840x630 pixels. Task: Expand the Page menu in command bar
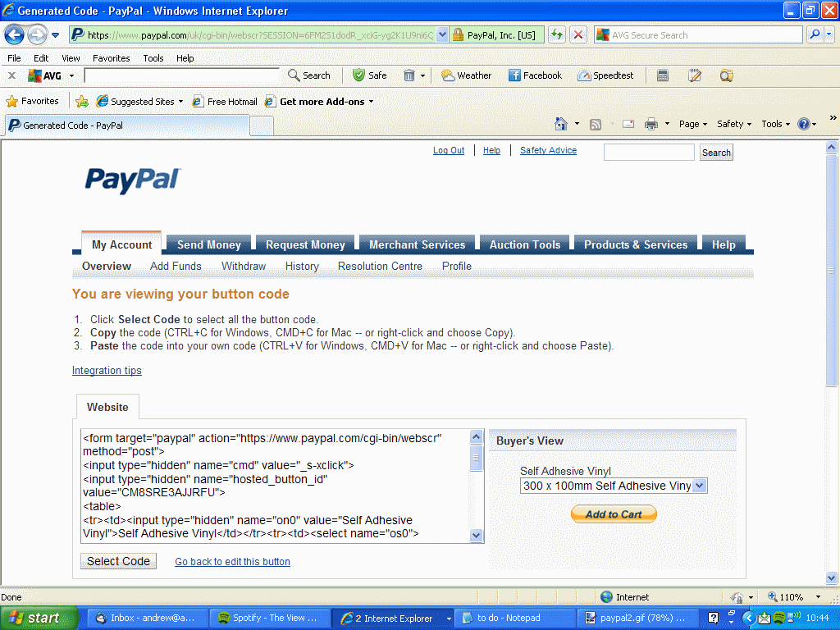(x=692, y=125)
